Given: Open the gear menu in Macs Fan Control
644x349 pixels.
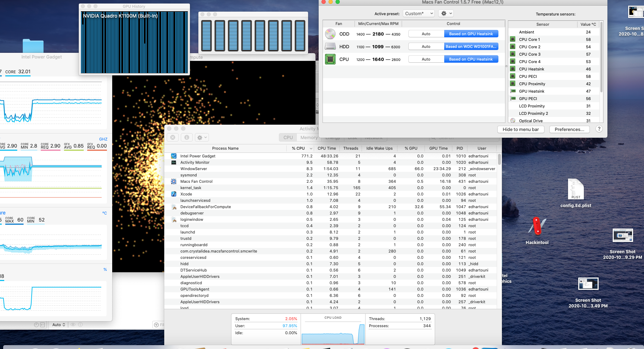Looking at the screenshot, I should (x=446, y=13).
